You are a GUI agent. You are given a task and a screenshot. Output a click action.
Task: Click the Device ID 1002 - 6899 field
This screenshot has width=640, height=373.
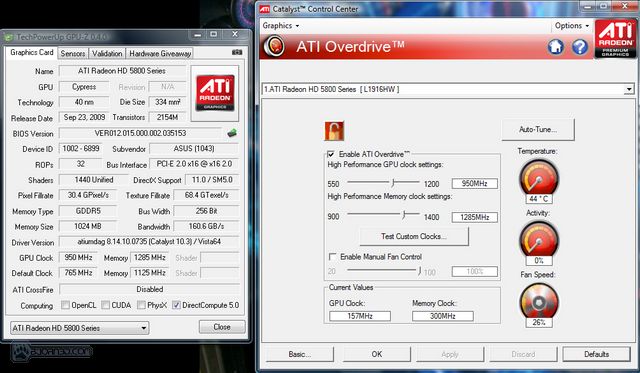click(81, 149)
